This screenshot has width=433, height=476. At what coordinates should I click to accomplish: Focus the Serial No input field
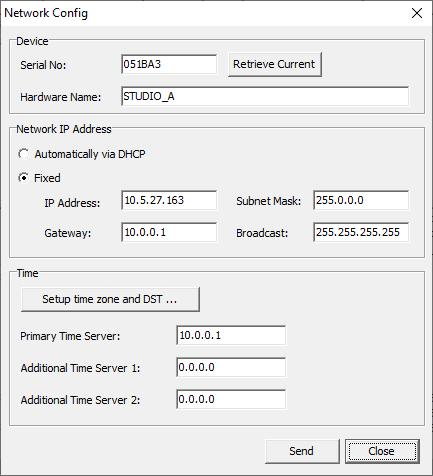169,64
